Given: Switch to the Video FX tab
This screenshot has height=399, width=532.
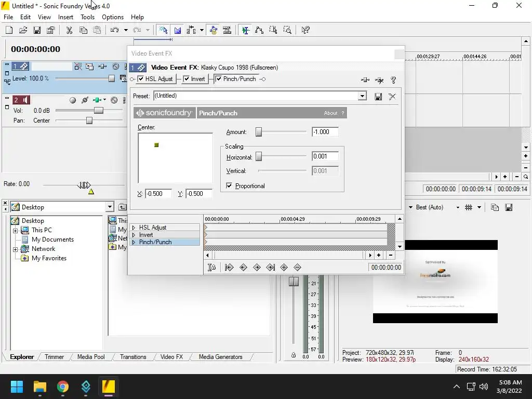Looking at the screenshot, I should [171, 357].
